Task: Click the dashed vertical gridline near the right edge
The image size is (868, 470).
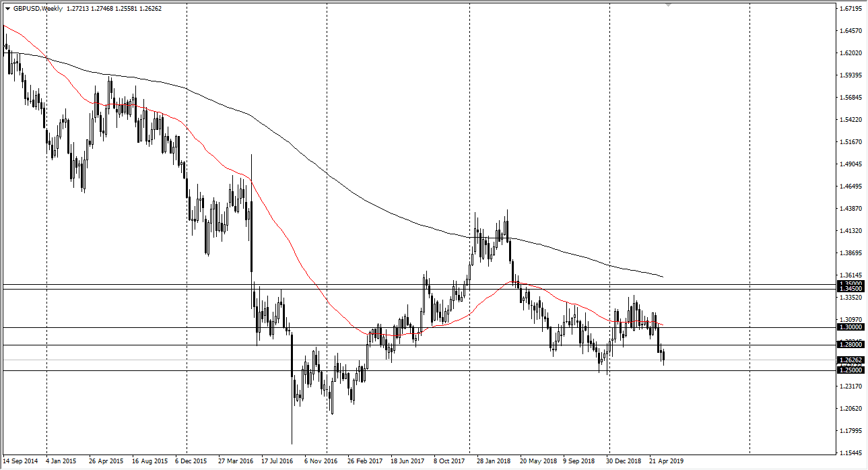Action: (749, 236)
